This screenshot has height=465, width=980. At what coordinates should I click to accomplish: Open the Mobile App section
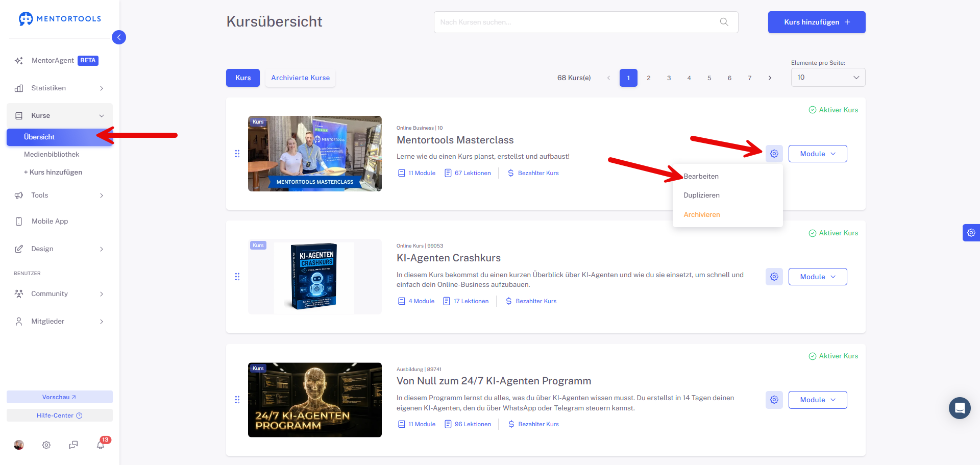(60, 221)
